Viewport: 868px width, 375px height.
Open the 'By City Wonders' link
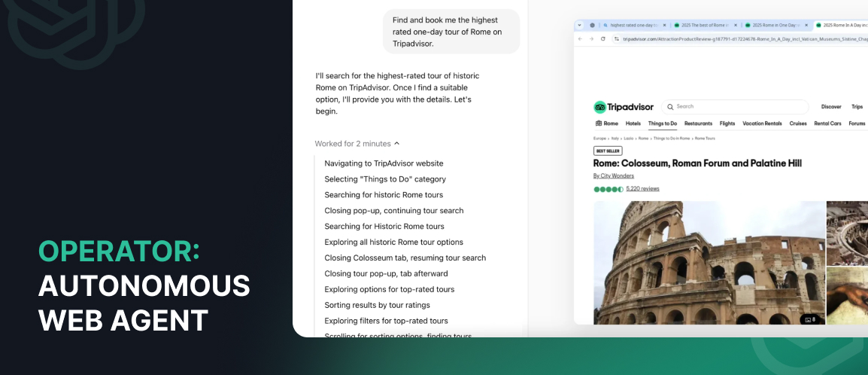click(x=613, y=176)
